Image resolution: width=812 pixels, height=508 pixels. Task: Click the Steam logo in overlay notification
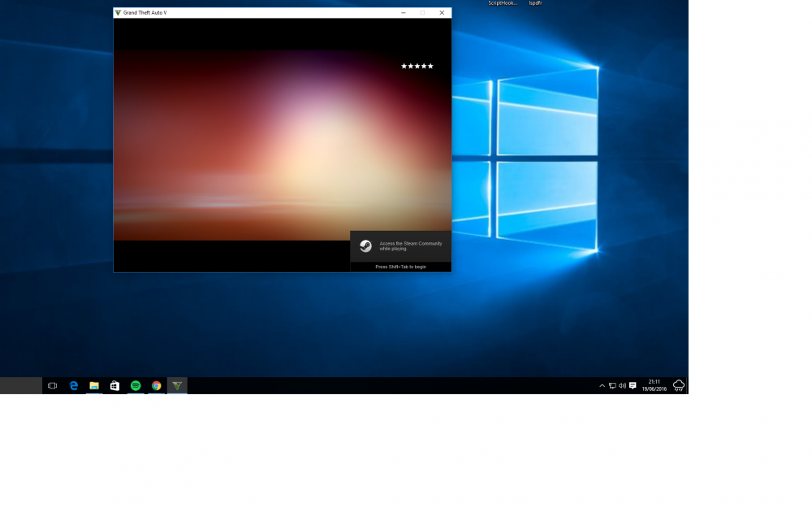coord(365,246)
